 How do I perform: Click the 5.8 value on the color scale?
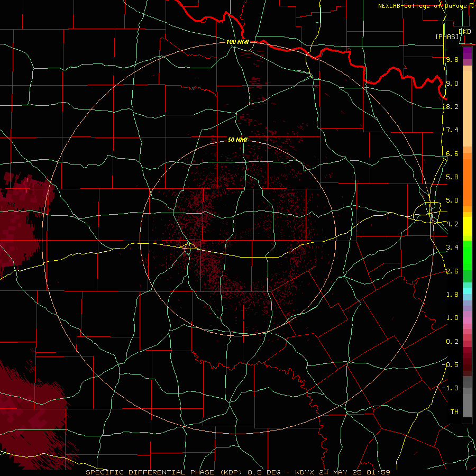pos(452,177)
